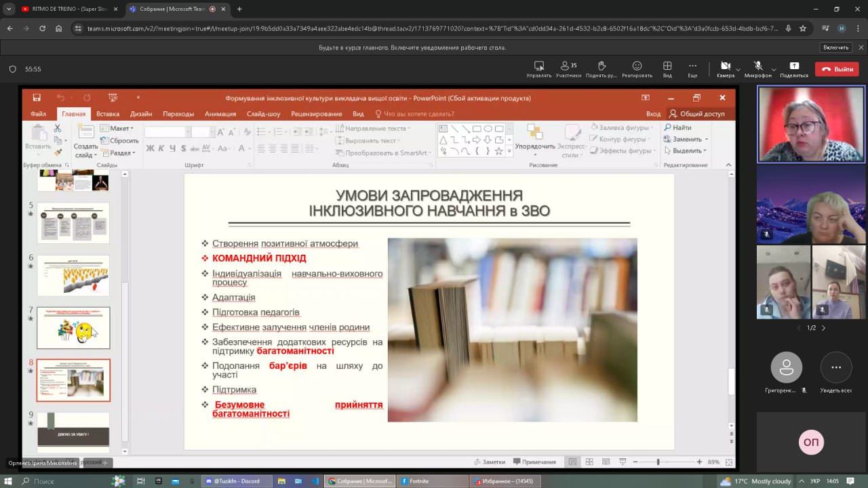868x488 pixels.
Task: Click the Raise hand icon
Action: 601,66
